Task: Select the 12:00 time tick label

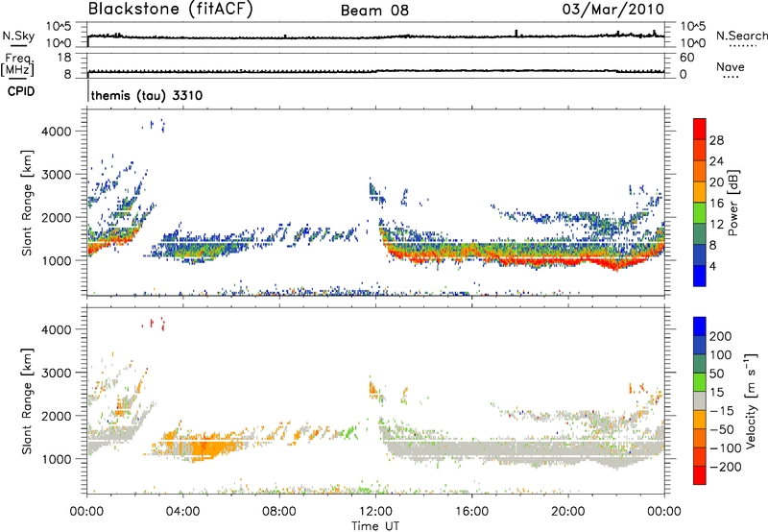Action: [x=375, y=512]
